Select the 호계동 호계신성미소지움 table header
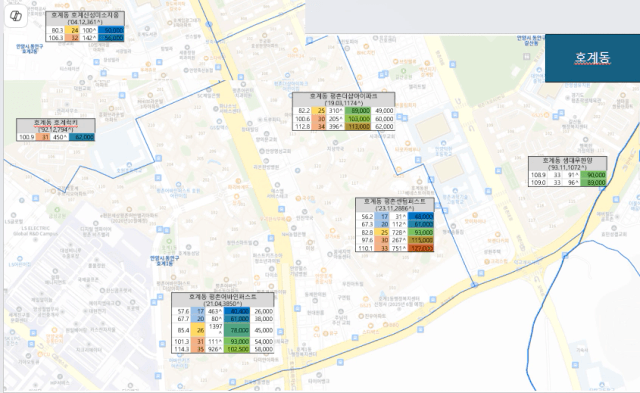Image resolution: width=640 pixels, height=393 pixels. coord(85,18)
